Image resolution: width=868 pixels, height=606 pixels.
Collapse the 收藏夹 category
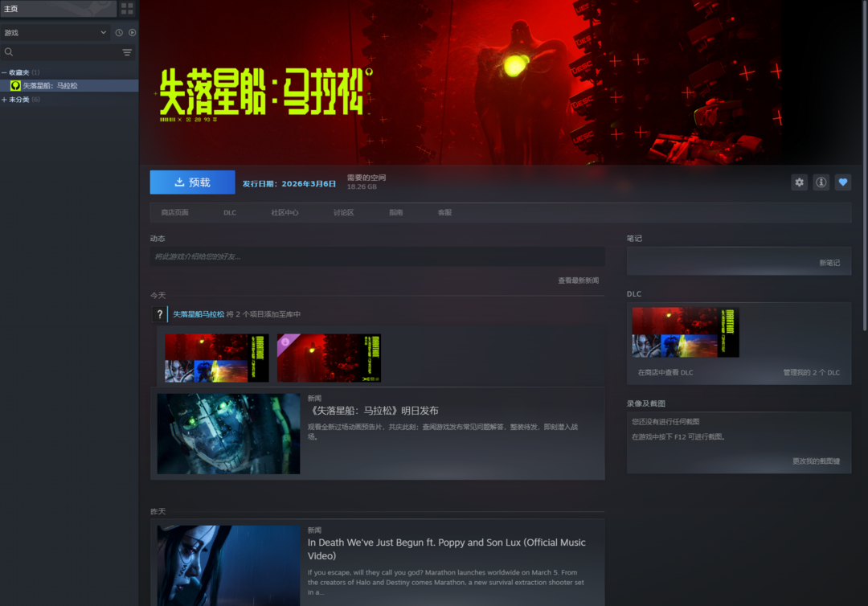5,72
